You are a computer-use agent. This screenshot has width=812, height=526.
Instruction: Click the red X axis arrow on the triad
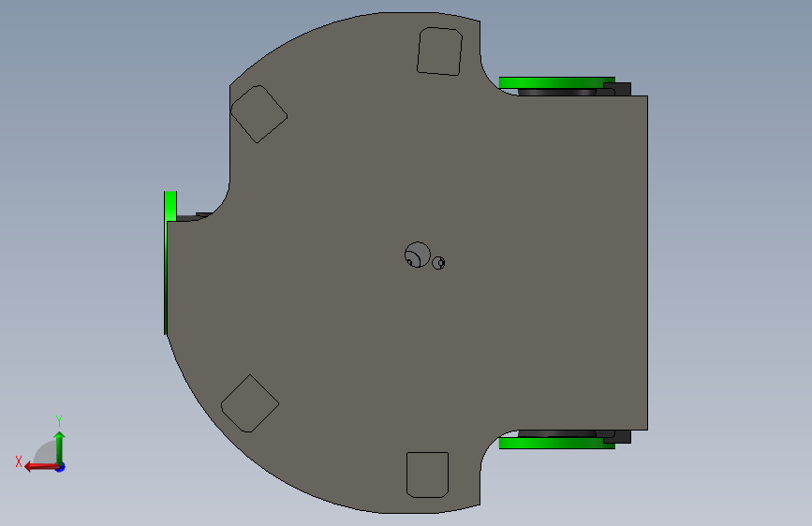tap(40, 467)
